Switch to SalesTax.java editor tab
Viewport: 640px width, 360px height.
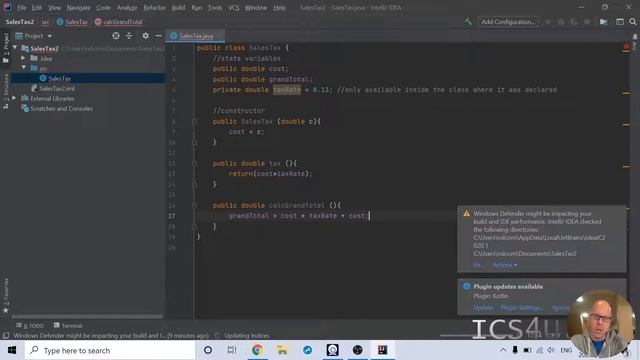(x=196, y=36)
